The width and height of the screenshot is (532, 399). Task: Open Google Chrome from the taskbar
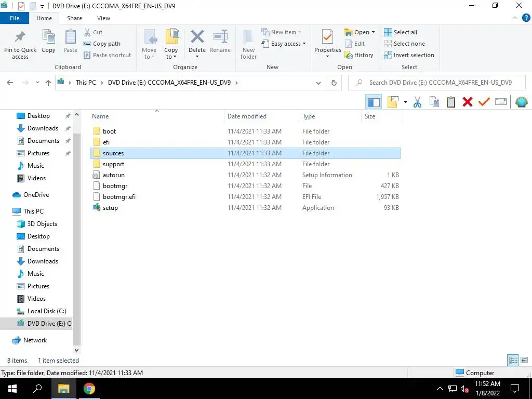pyautogui.click(x=89, y=389)
